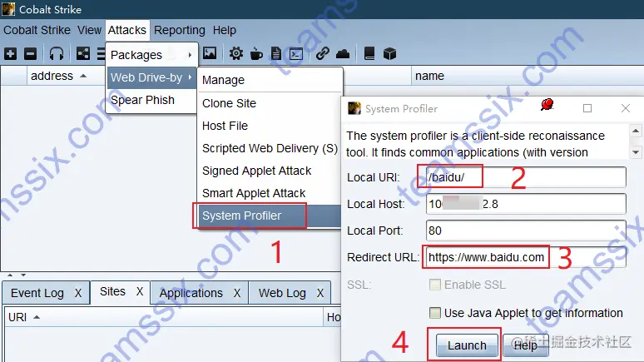The image size is (644, 362).
Task: Click the System Profiler title bar app icon
Action: 354,108
